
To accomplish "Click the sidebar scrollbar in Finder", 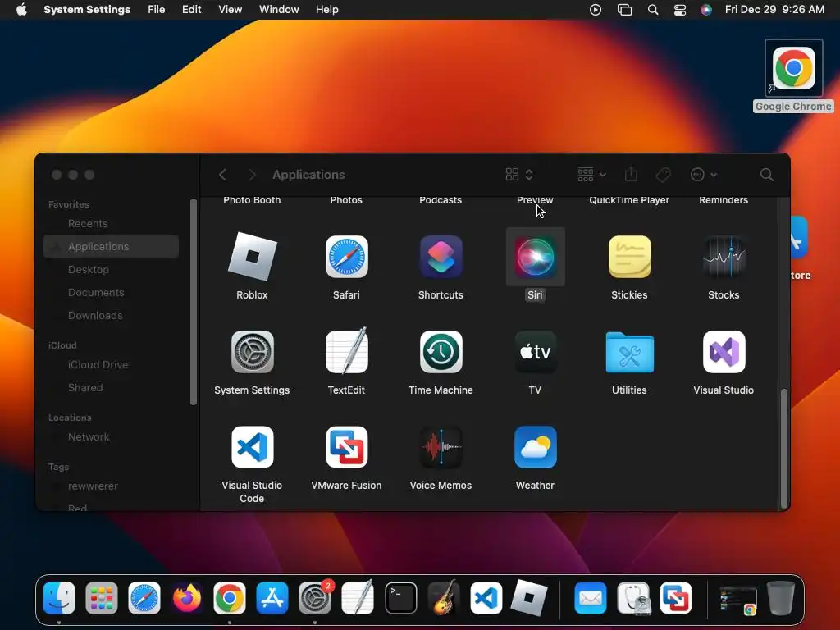I will pyautogui.click(x=194, y=302).
